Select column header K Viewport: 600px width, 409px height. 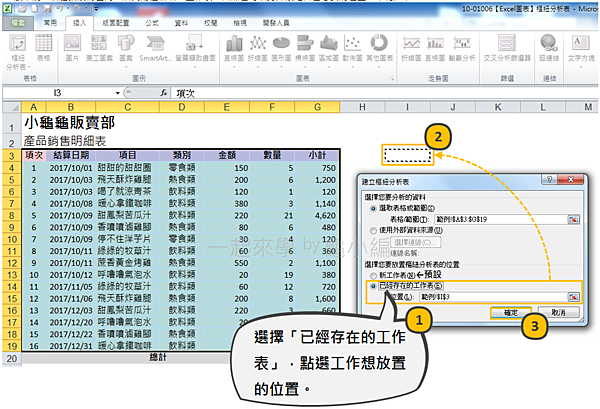click(x=498, y=107)
